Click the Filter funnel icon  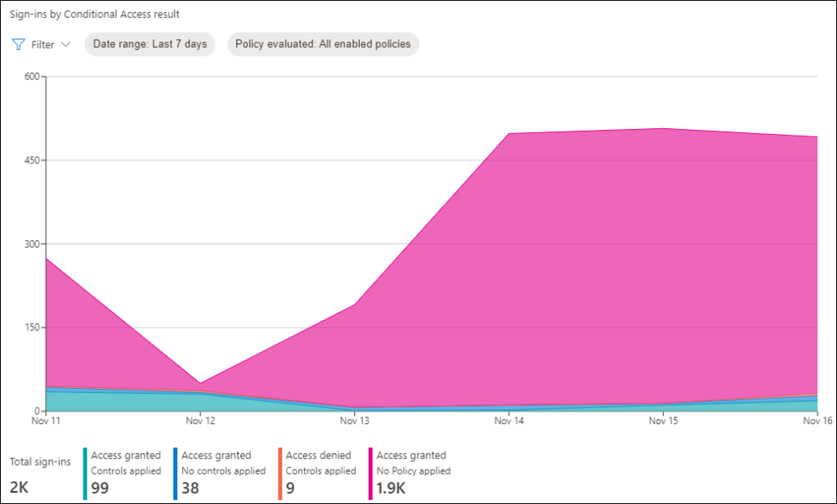point(18,45)
